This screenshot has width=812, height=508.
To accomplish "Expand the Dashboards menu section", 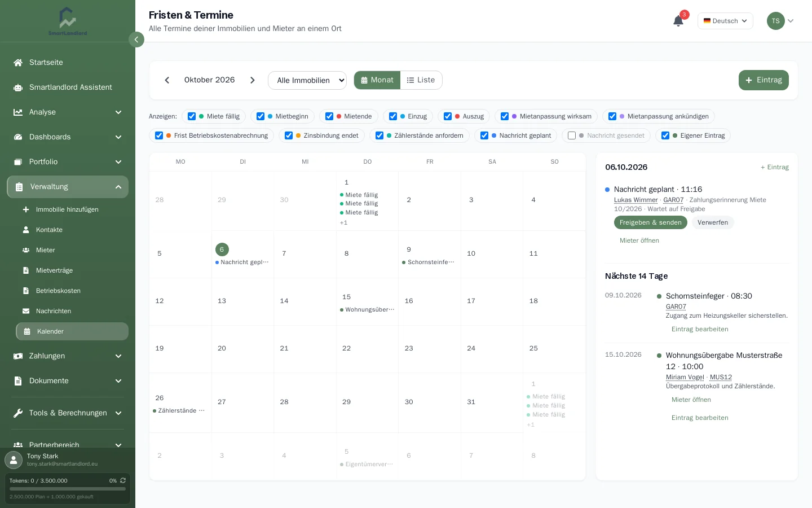I will (x=68, y=137).
